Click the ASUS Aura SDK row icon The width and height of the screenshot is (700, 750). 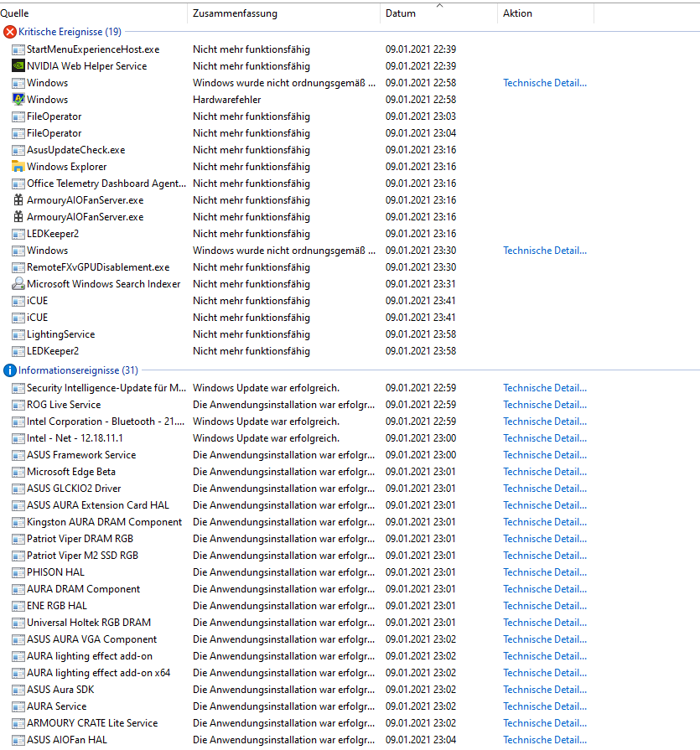18,690
